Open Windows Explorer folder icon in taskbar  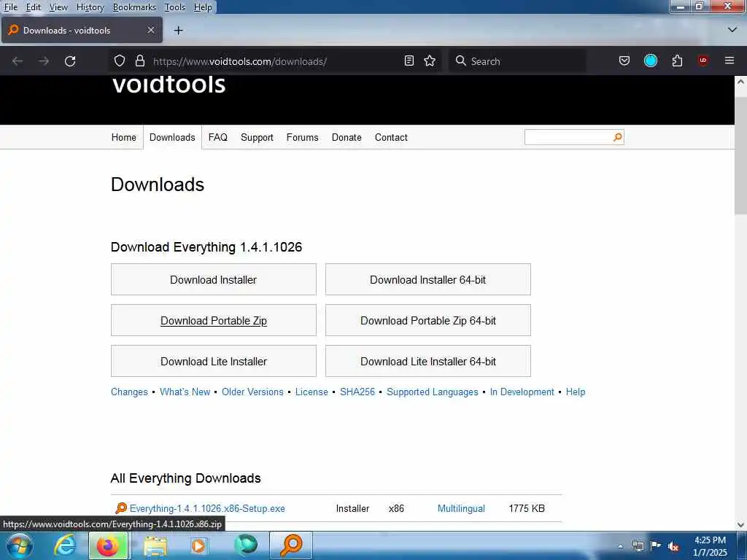(x=155, y=546)
